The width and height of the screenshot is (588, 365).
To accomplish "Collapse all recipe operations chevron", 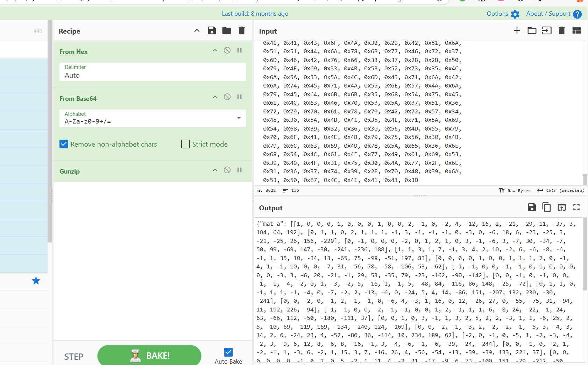I will tap(197, 31).
